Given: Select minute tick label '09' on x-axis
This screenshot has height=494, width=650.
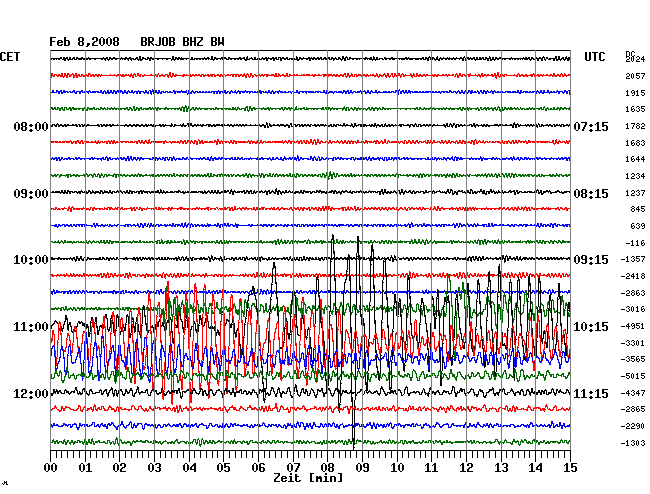Looking at the screenshot, I should pyautogui.click(x=362, y=468).
